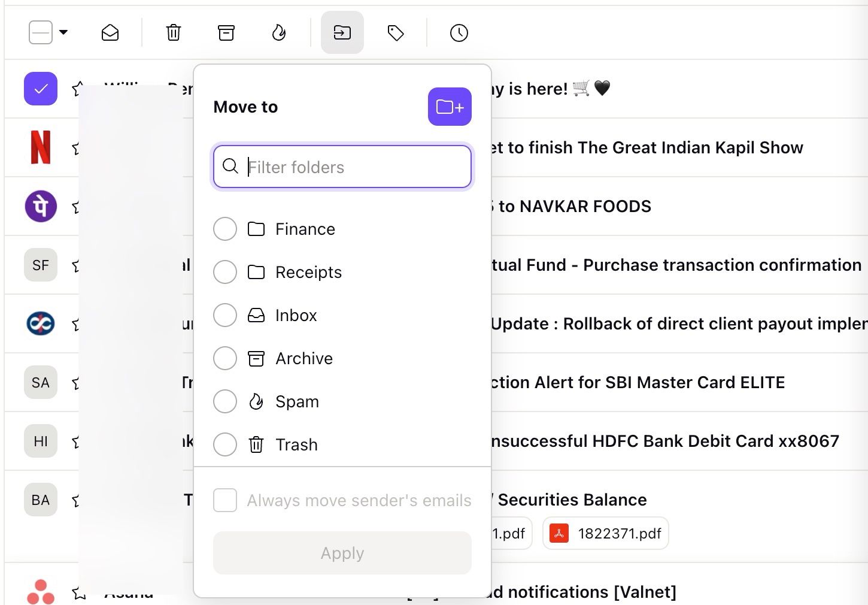Enable Always move sender's emails checkbox

pos(225,500)
